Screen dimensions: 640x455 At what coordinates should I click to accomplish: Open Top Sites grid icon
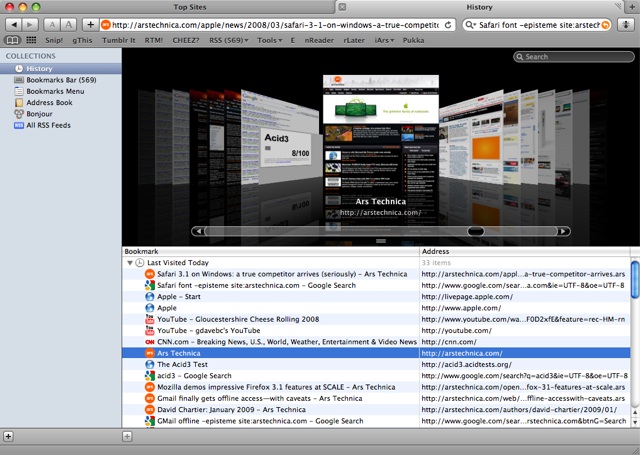(31, 40)
